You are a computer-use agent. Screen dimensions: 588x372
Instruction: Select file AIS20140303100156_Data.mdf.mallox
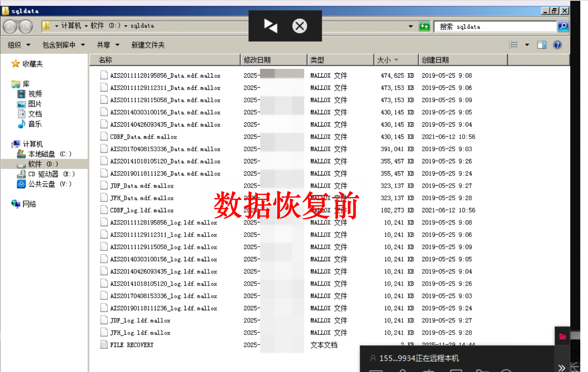pos(165,112)
